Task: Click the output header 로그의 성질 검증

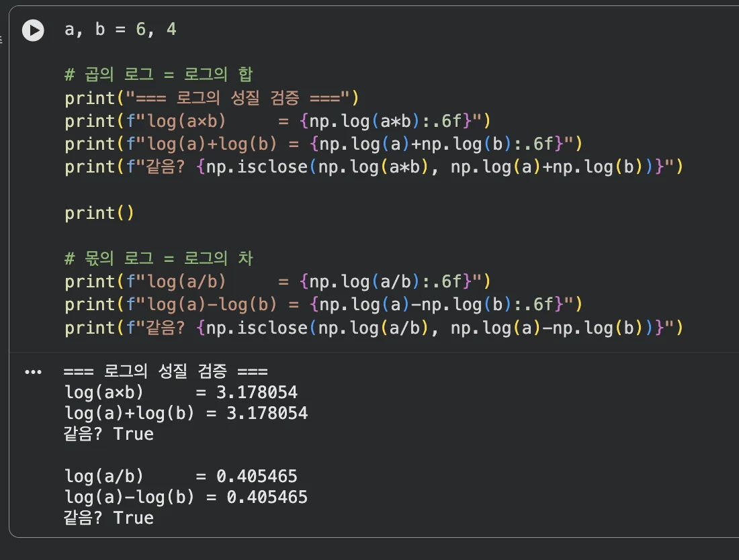Action: (166, 371)
